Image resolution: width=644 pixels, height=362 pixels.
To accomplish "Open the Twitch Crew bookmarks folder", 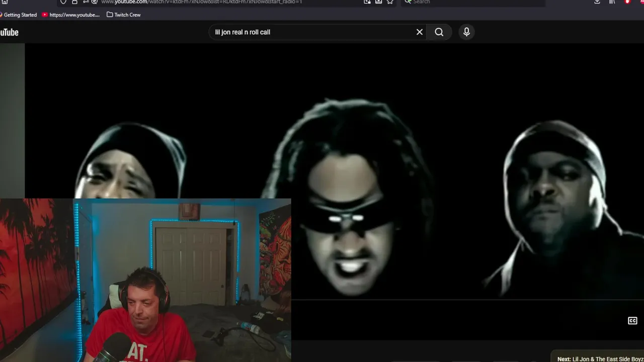I will coord(124,15).
